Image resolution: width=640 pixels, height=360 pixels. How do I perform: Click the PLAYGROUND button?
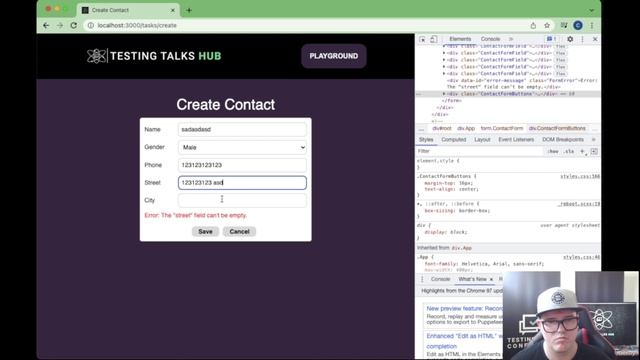(333, 56)
